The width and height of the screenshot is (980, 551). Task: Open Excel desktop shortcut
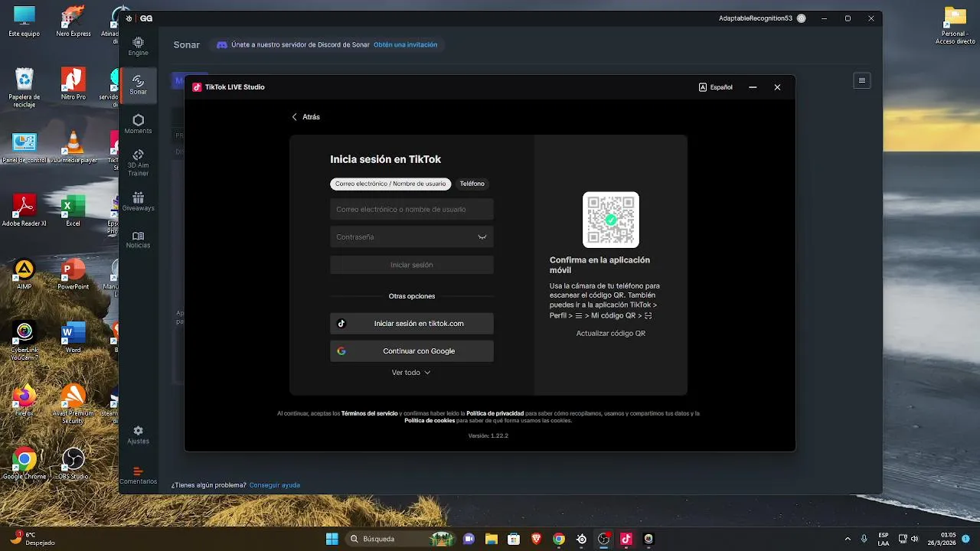click(x=73, y=210)
